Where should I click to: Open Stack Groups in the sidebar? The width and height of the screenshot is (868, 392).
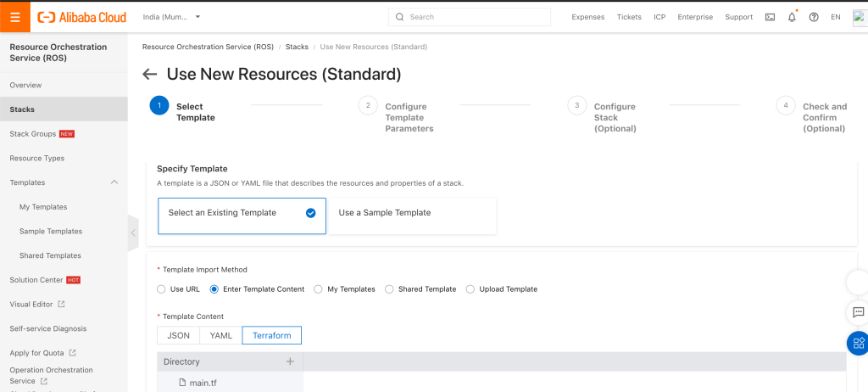(x=32, y=134)
